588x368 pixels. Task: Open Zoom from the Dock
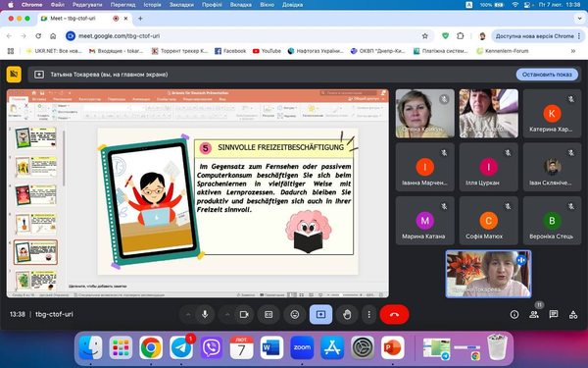tap(302, 347)
